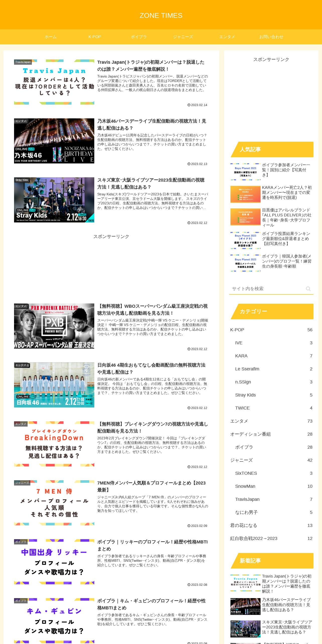The width and height of the screenshot is (322, 644).
Task: Open the ZONE TIMES site title
Action: tap(161, 16)
